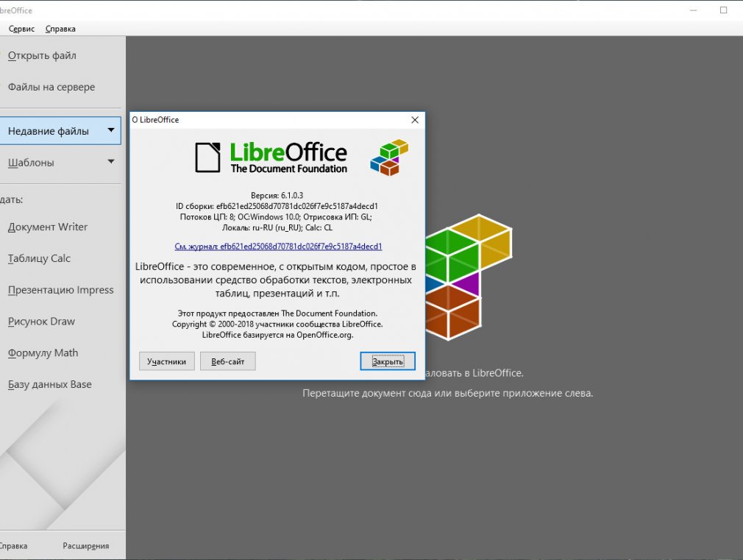Click the Участники button
743x560 pixels.
tap(166, 361)
